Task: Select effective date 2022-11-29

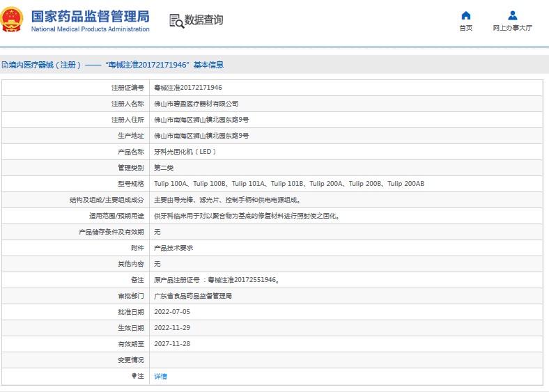Action: tap(172, 328)
